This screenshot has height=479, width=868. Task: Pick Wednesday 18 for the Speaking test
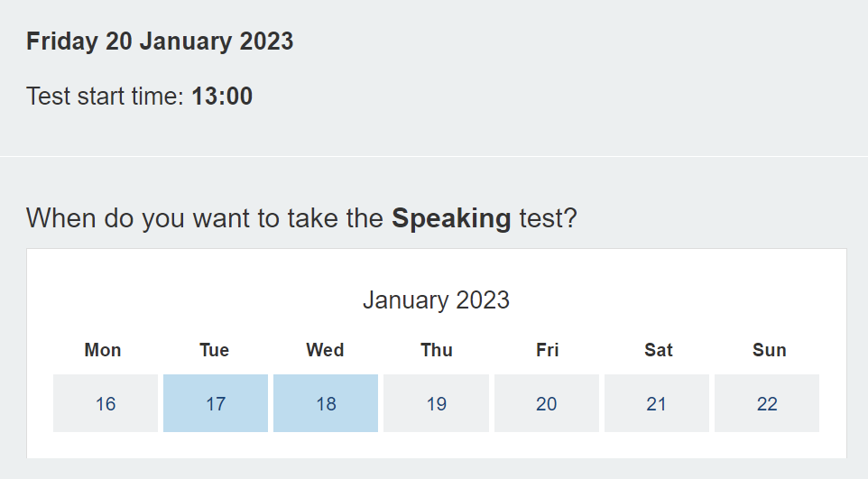[x=326, y=403]
